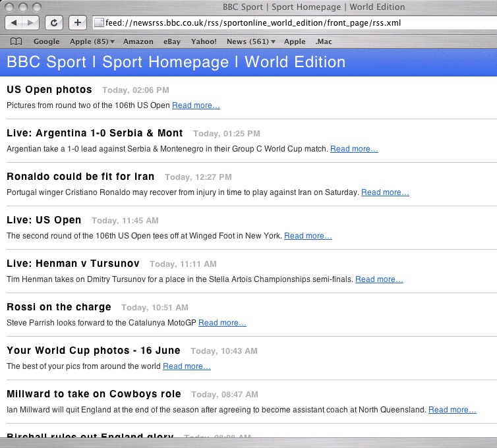Click the feed URL address field
This screenshot has height=448, width=497.
[295, 23]
